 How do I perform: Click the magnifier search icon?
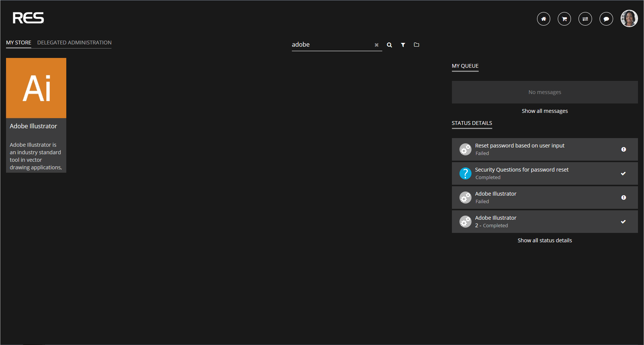[389, 45]
